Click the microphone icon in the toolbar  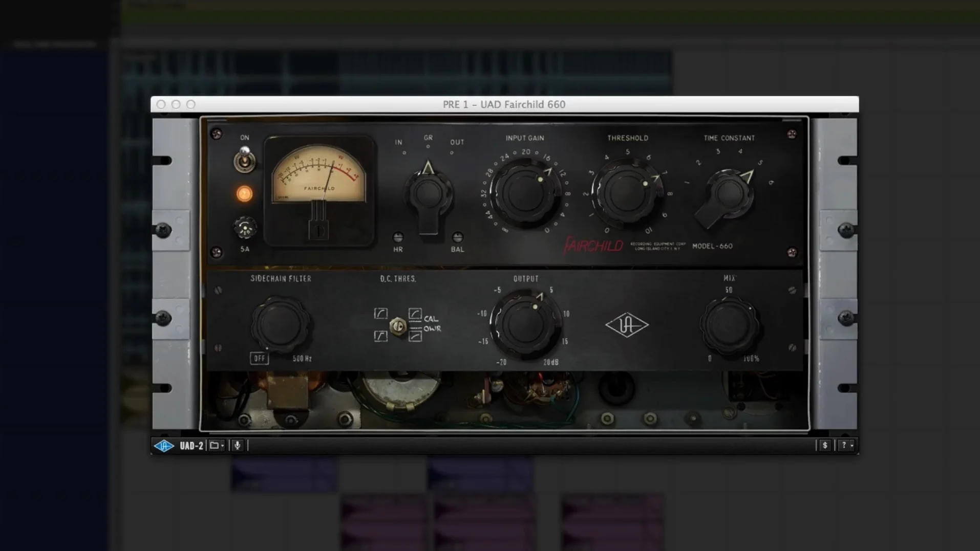point(237,445)
